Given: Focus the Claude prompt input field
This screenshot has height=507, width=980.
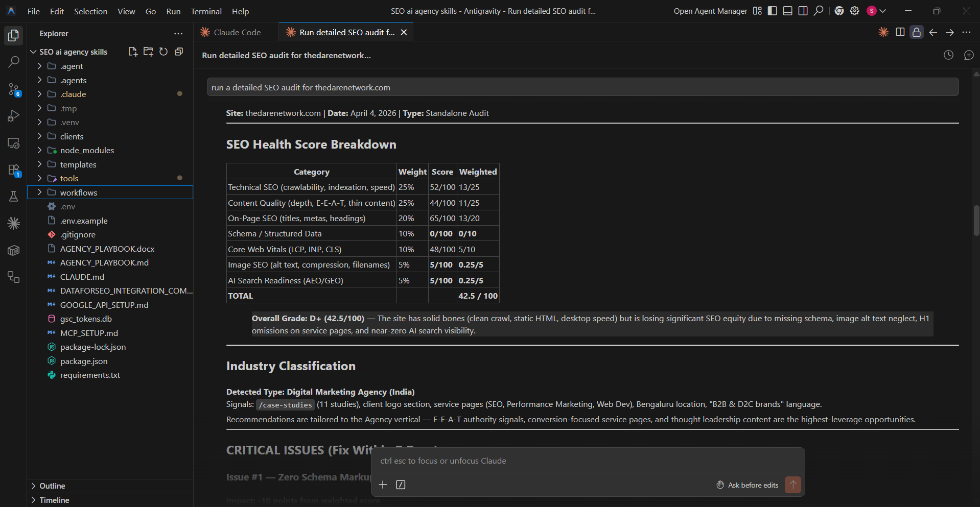Looking at the screenshot, I should 588,461.
